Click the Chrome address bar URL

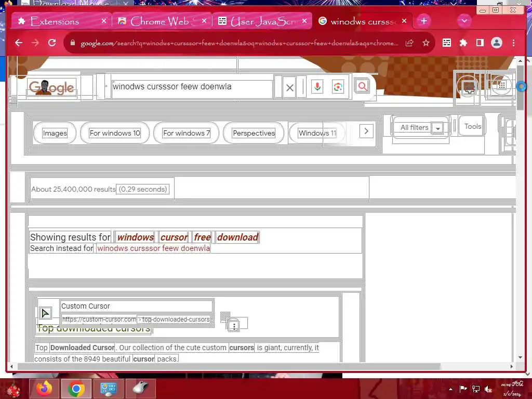coord(239,43)
